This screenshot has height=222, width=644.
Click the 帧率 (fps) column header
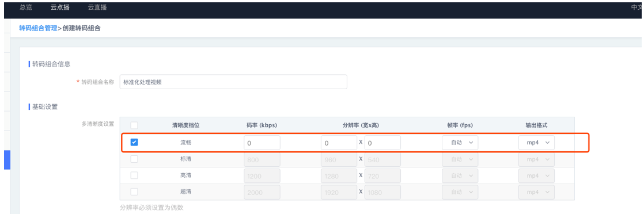coord(460,125)
